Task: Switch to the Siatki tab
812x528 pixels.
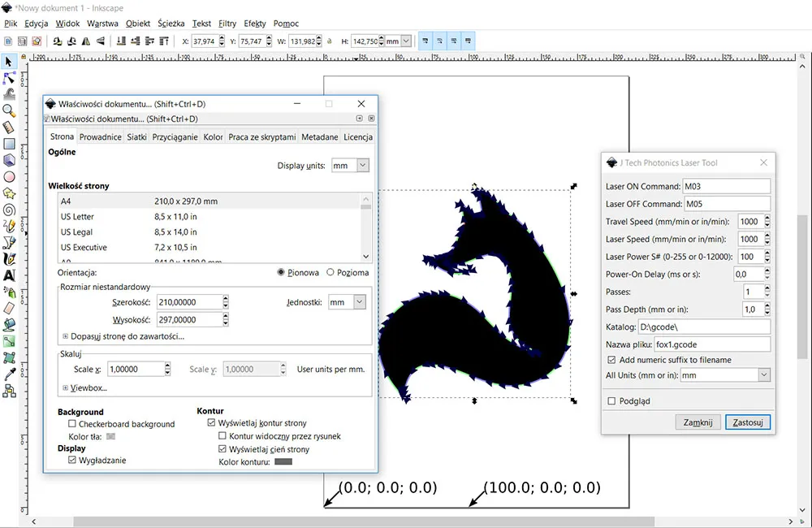Action: pyautogui.click(x=137, y=136)
